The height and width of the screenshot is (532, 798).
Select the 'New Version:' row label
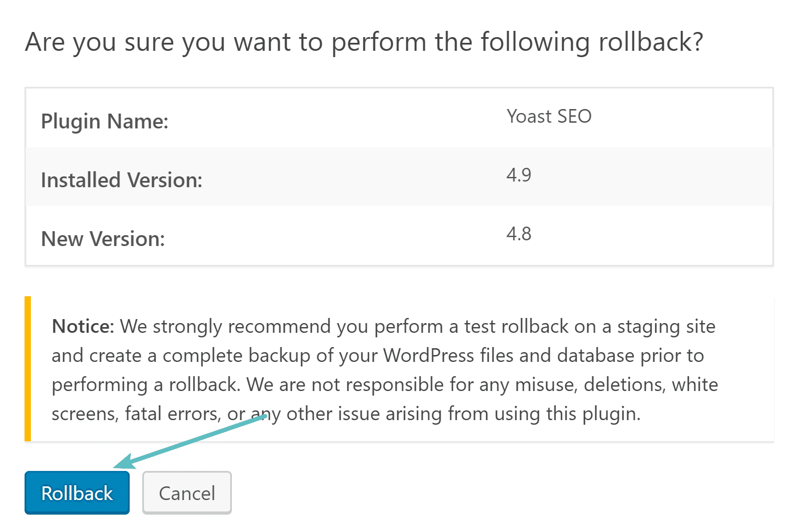[103, 239]
